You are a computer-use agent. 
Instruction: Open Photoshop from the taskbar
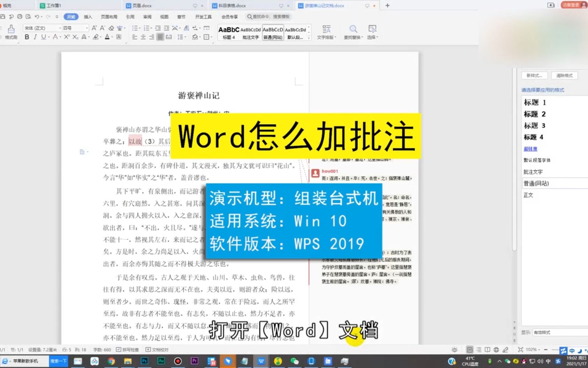point(144,361)
